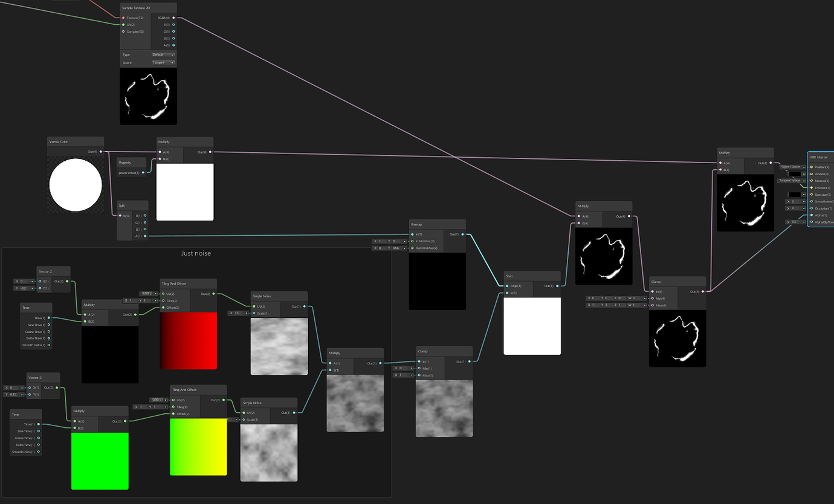Select the PBR Master node title
The width and height of the screenshot is (834, 504).
819,157
